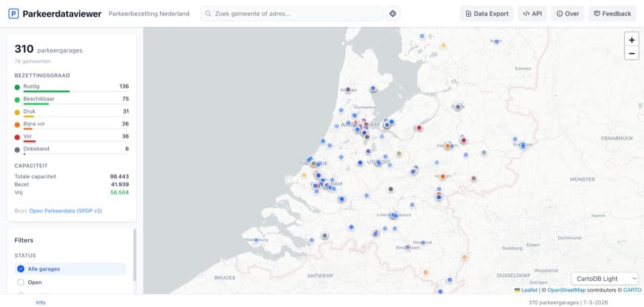Click the locate-me crosshair button beside search
This screenshot has height=307, width=644.
392,13
